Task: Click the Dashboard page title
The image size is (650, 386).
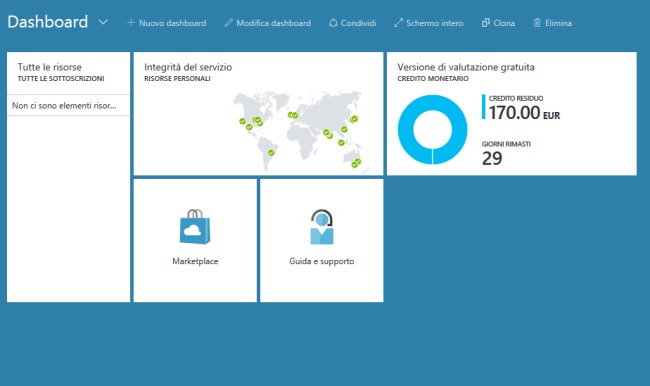Action: pos(48,22)
